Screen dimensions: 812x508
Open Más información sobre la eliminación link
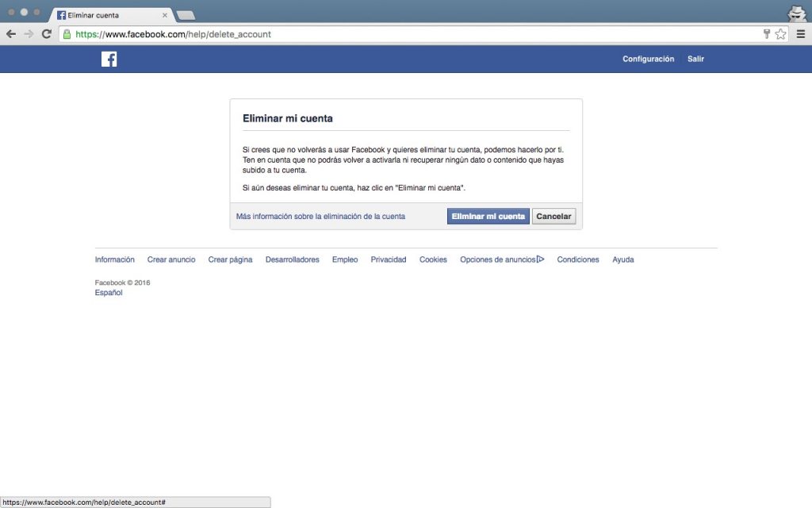320,217
